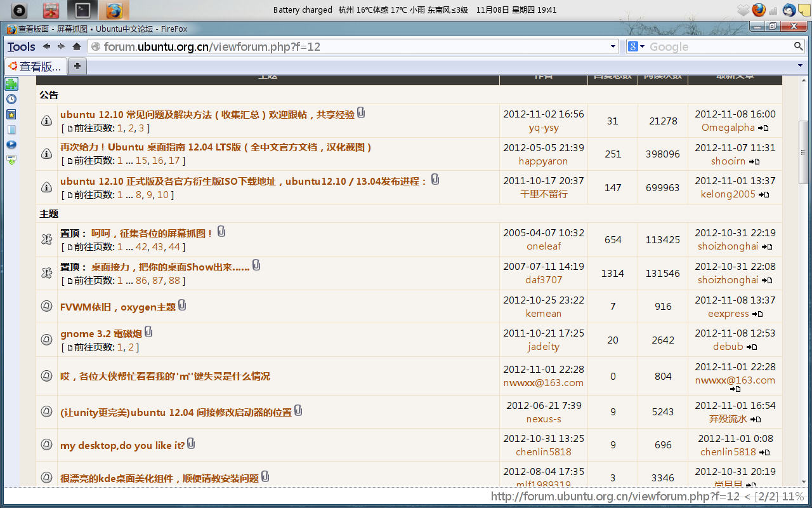Click the Home icon in navigation bar
Image resolution: width=812 pixels, height=508 pixels.
[77, 46]
